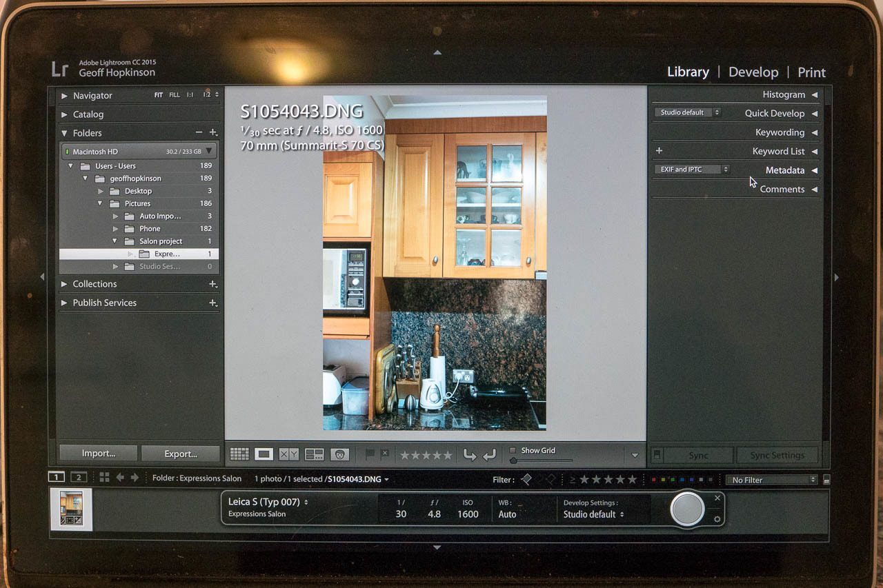Switch to the Develop module
The image size is (883, 588).
(x=753, y=72)
